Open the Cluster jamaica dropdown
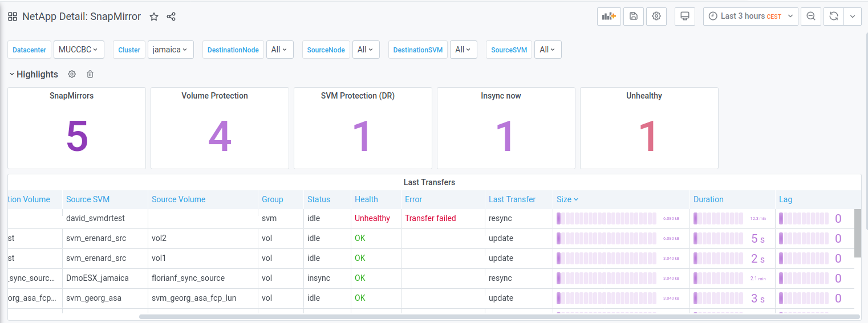This screenshot has height=323, width=868. 171,50
